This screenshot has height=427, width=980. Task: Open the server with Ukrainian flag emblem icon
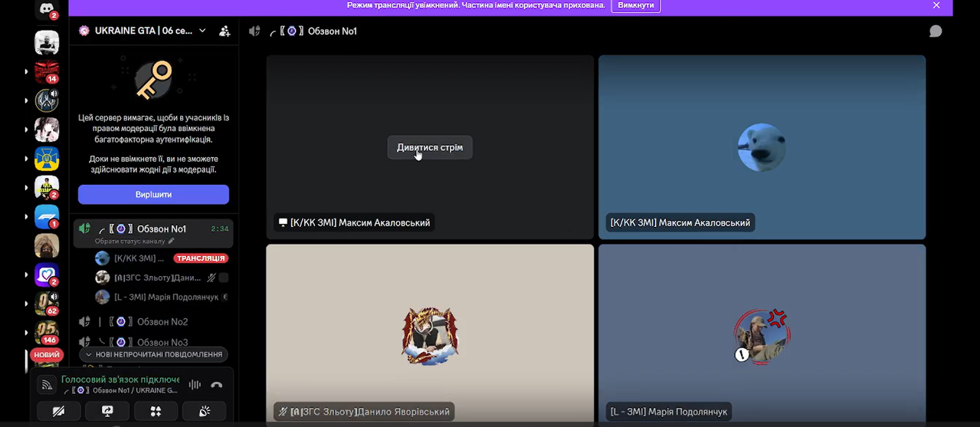point(47,159)
